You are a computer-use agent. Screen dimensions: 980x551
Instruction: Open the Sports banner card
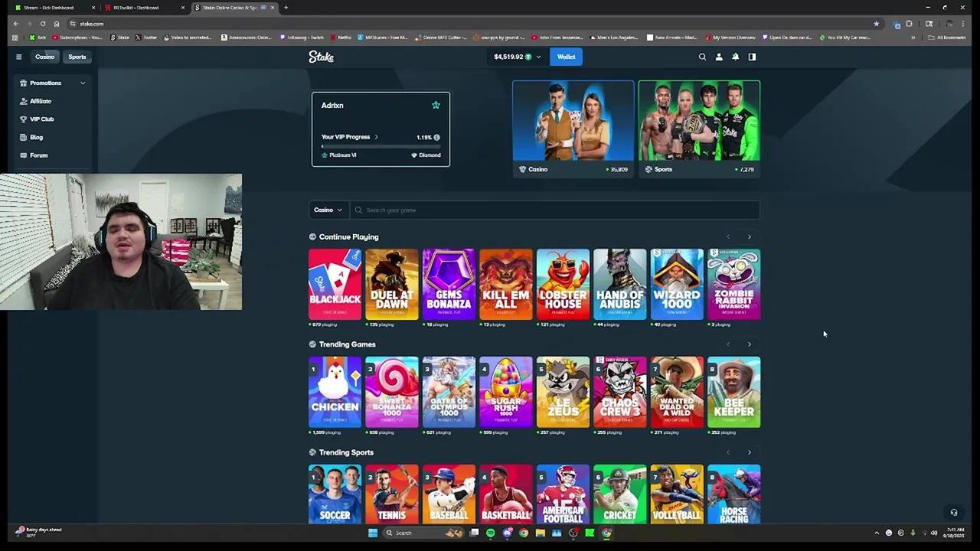(x=699, y=129)
